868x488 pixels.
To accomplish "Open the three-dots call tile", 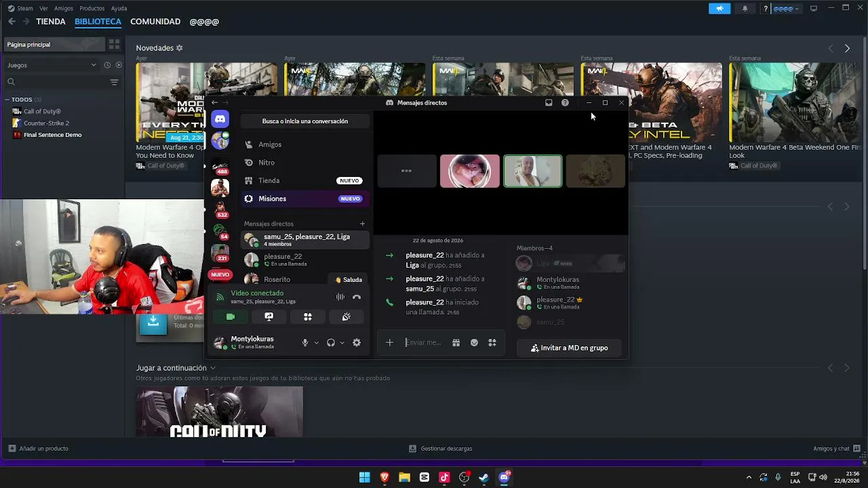I will pyautogui.click(x=407, y=171).
